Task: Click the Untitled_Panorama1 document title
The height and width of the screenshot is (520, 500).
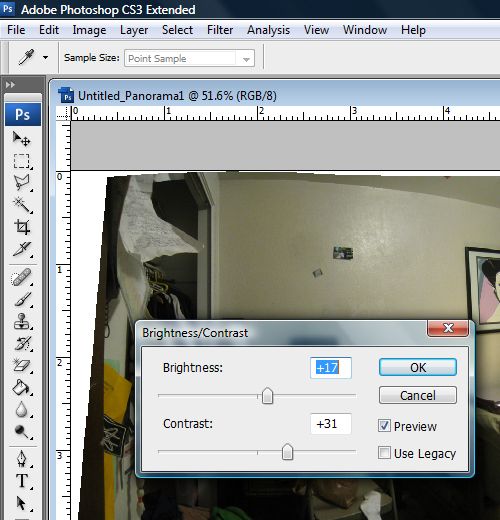Action: pos(177,96)
